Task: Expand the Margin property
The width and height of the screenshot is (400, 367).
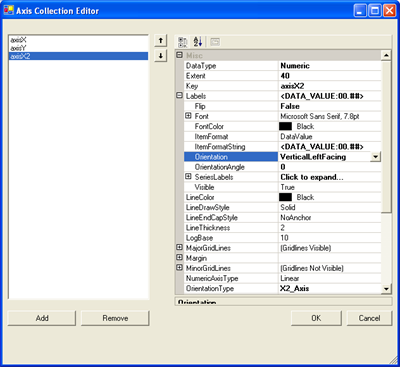Action: 179,257
